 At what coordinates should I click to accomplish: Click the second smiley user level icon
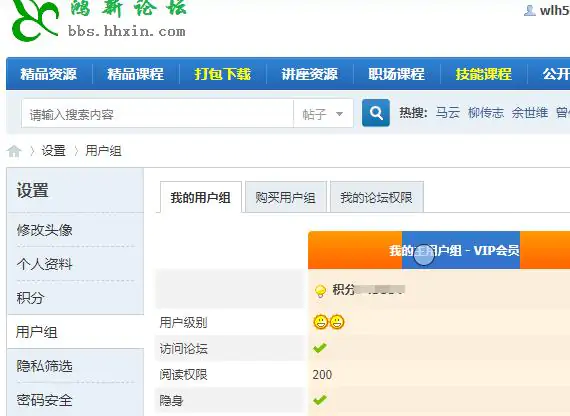click(337, 322)
